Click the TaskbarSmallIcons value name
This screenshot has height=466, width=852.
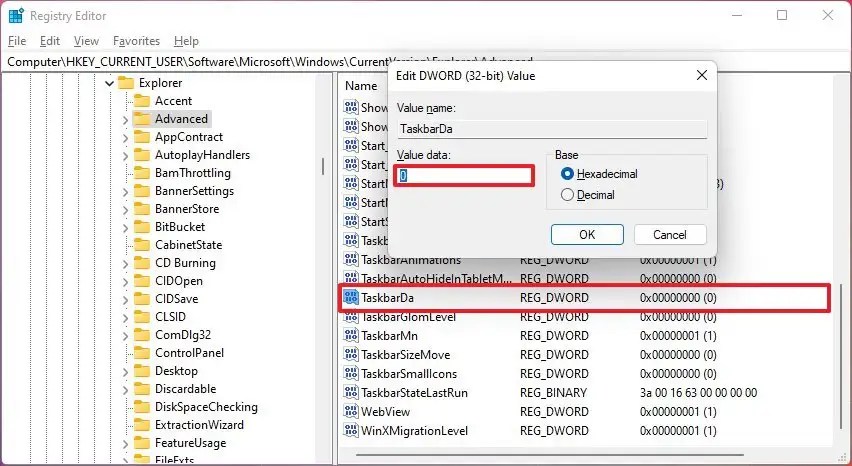pyautogui.click(x=409, y=374)
